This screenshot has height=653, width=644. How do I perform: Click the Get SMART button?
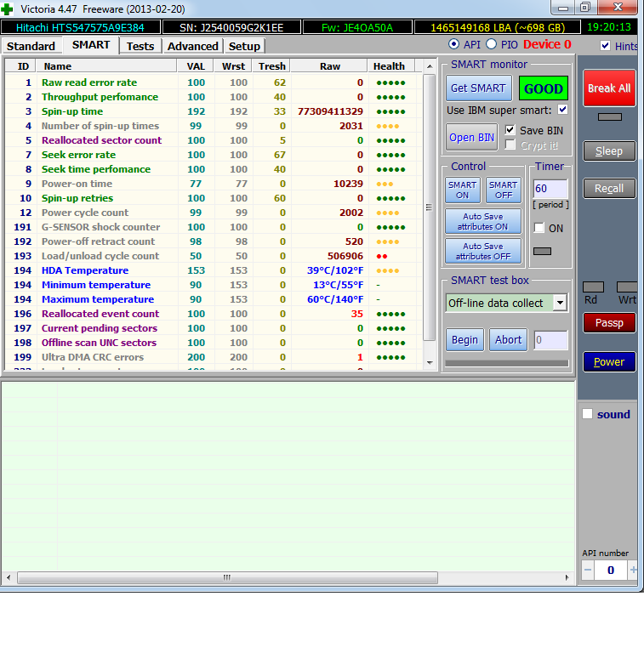(477, 88)
